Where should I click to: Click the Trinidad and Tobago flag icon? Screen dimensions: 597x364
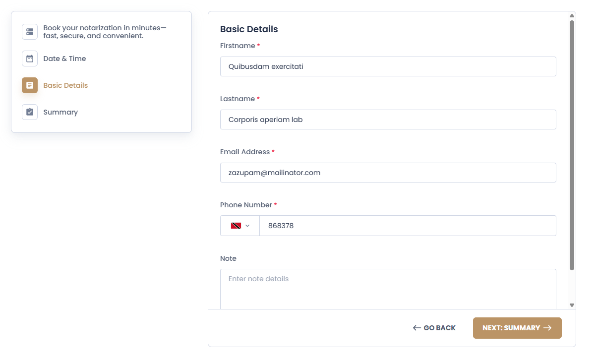236,226
